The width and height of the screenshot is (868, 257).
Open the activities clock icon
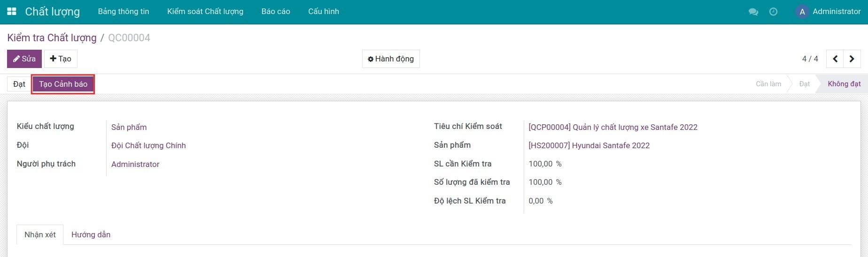[x=773, y=12]
